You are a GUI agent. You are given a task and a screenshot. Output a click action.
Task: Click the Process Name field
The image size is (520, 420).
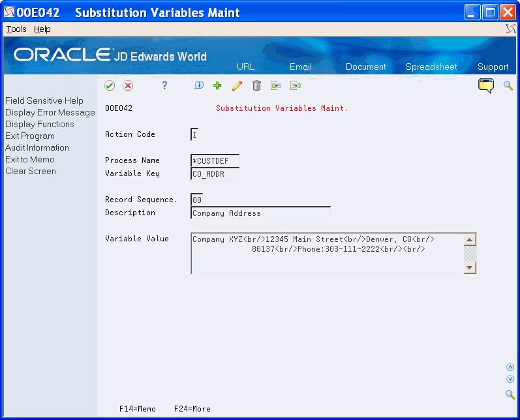(215, 161)
